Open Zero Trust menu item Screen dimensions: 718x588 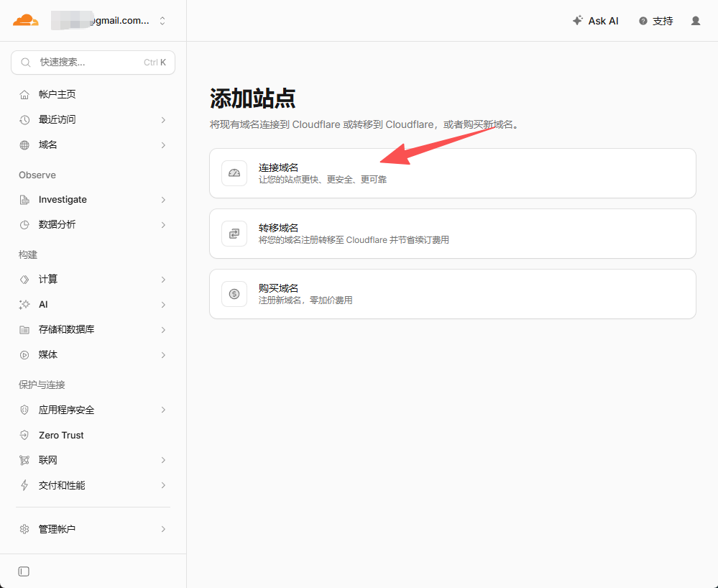[x=93, y=435]
